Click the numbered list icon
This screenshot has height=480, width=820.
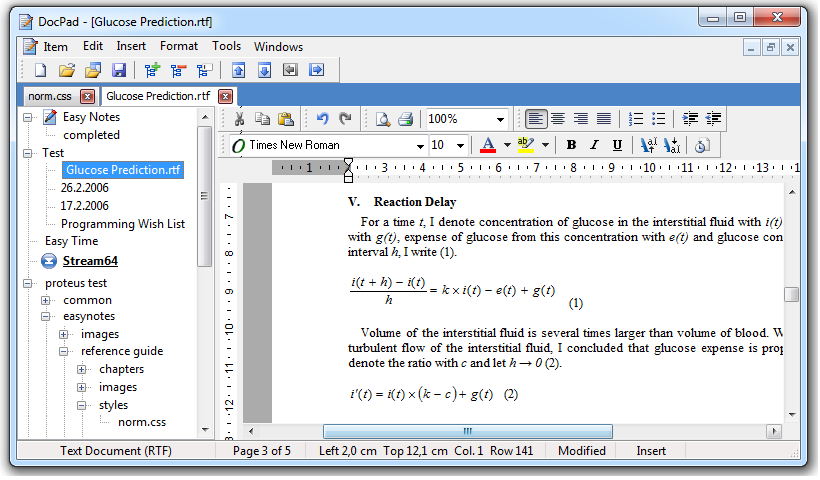[x=636, y=119]
